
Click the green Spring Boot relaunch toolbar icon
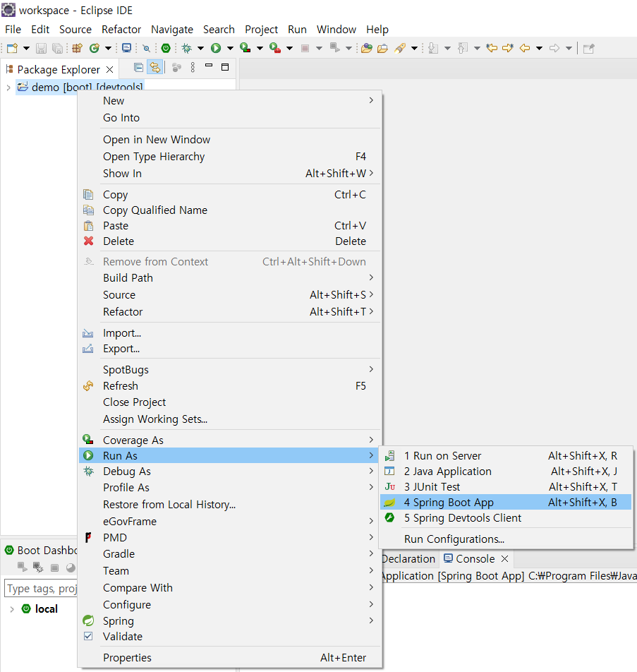(x=166, y=48)
